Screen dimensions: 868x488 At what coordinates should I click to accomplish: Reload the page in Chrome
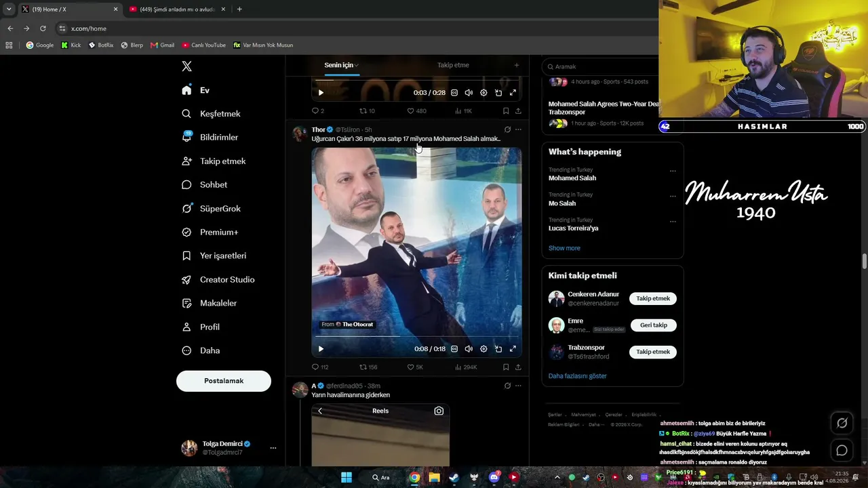[43, 28]
